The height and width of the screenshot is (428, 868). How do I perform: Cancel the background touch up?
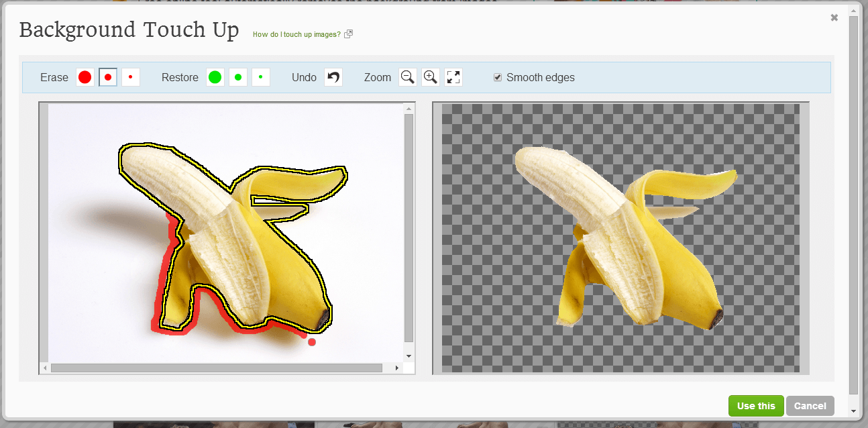810,406
